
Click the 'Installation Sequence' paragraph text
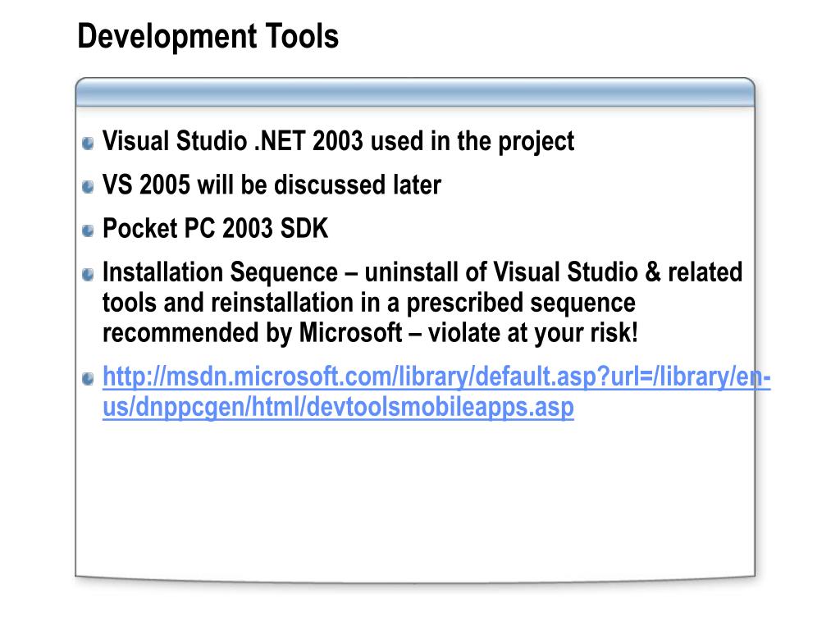click(x=422, y=303)
